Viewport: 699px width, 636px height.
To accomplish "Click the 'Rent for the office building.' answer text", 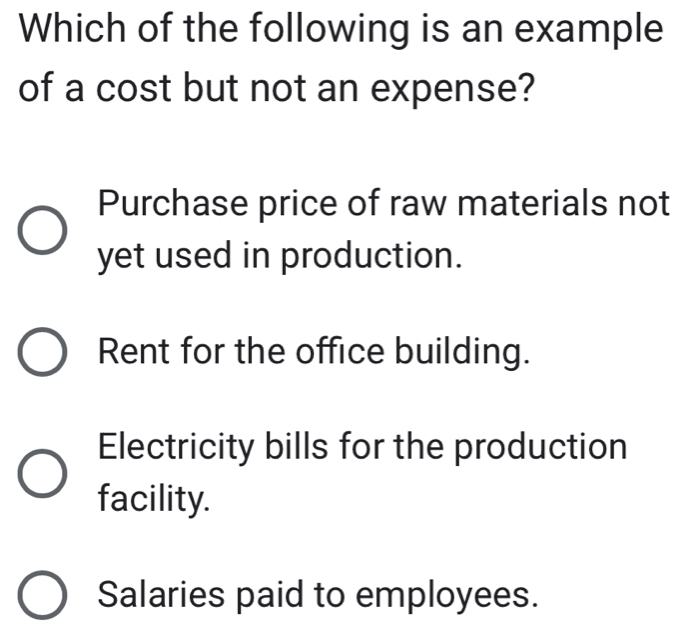I will pos(314,352).
